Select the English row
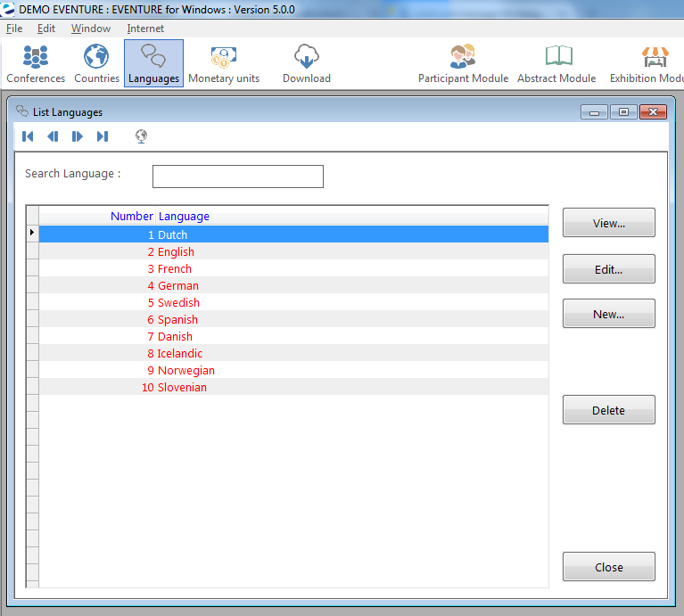This screenshot has height=616, width=684. coord(293,251)
